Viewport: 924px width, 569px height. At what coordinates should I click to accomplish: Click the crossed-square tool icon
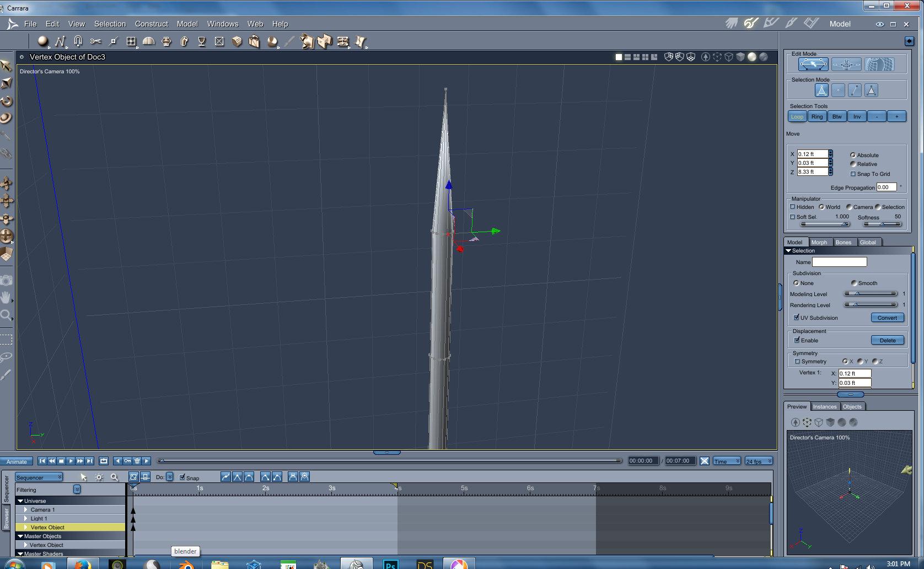[x=219, y=41]
